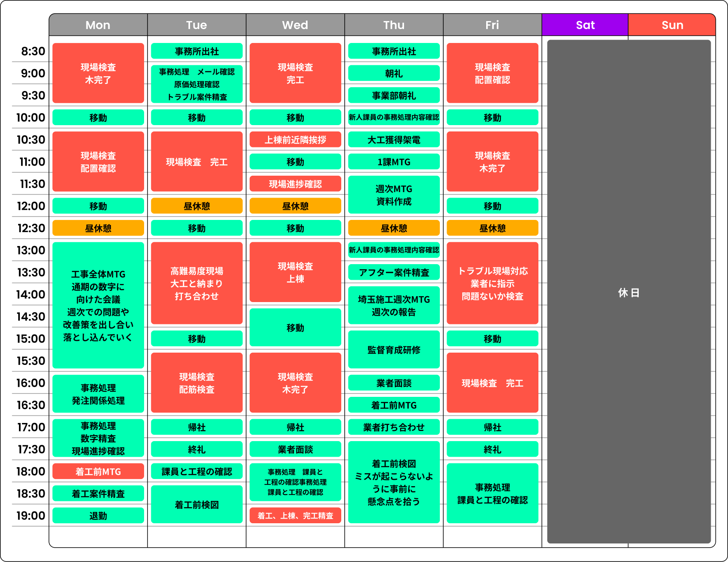728x562 pixels.
Task: Open Tuesday's 事務処理 メール確認 block
Action: click(197, 84)
